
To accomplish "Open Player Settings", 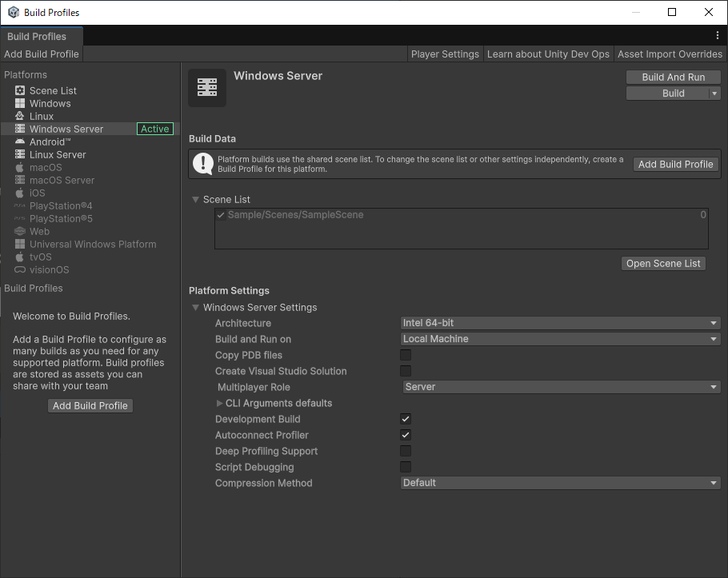I will 445,54.
